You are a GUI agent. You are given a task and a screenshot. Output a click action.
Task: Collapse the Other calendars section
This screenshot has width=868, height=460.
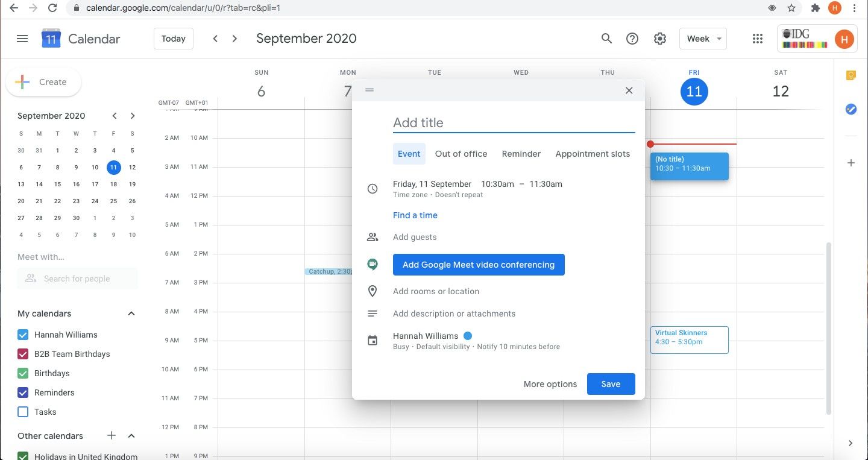pos(131,436)
